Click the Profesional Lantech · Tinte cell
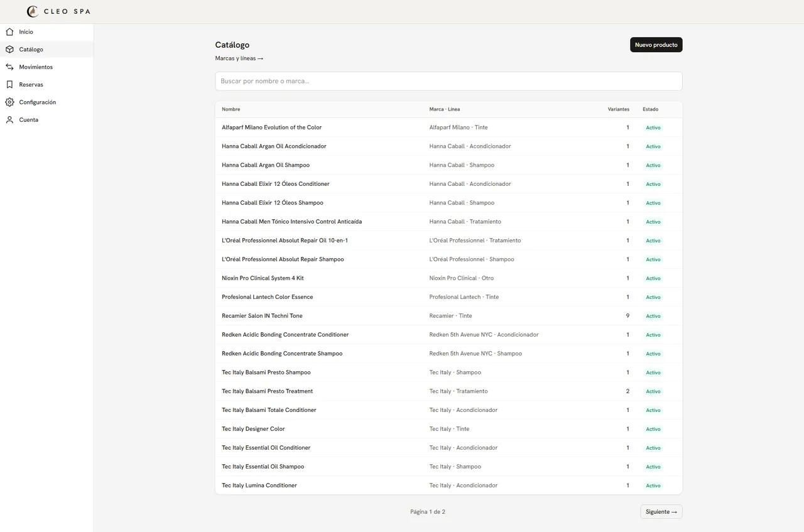This screenshot has width=804, height=532. pyautogui.click(x=464, y=297)
